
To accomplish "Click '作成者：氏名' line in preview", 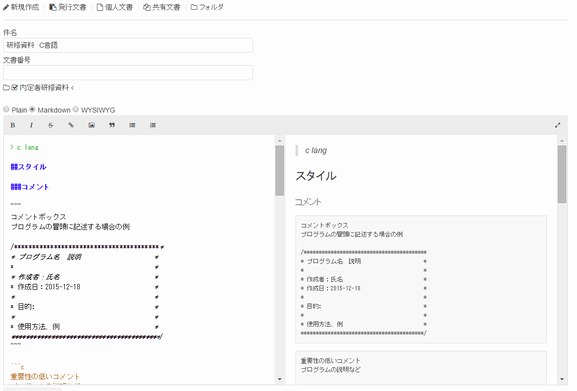I will click(322, 279).
